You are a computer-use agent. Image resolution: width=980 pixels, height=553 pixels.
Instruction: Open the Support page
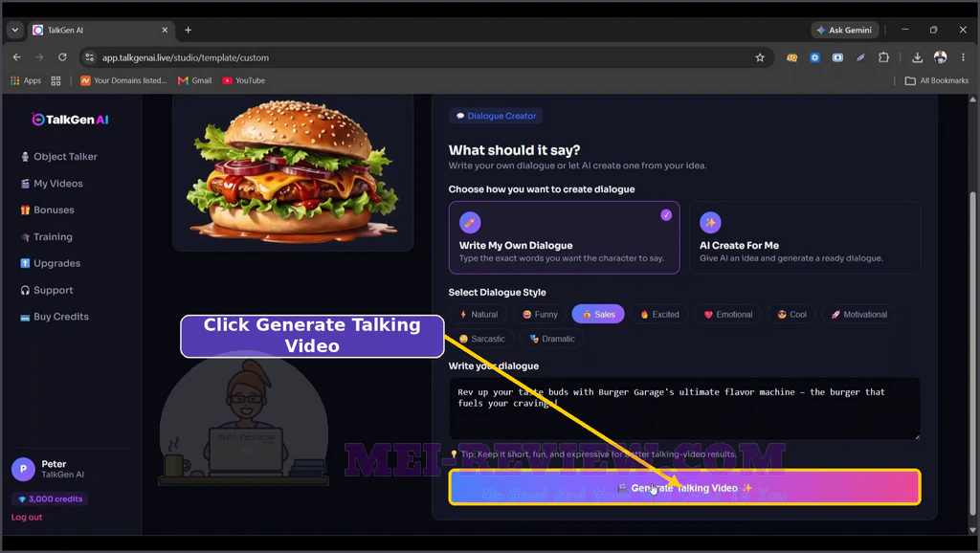(x=47, y=291)
